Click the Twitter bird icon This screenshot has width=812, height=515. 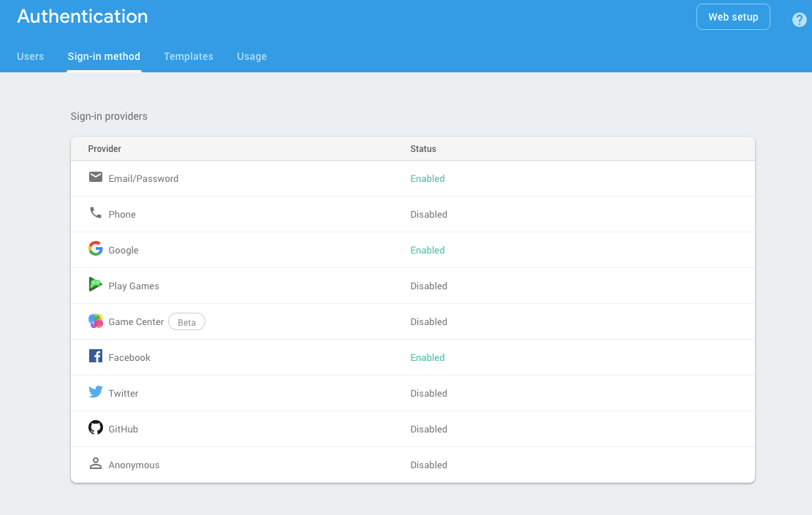coord(95,392)
